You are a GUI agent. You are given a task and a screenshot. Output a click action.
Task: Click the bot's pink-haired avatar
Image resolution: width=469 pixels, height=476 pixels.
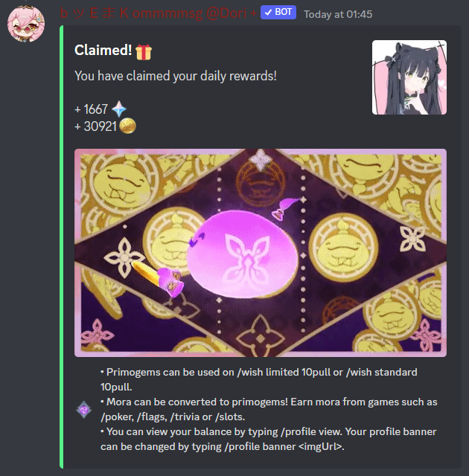[x=26, y=24]
